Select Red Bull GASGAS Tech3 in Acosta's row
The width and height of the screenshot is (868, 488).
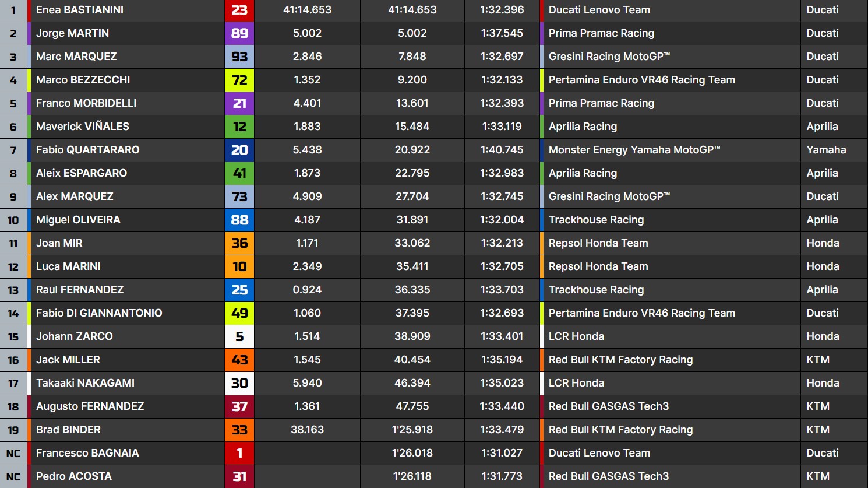click(609, 476)
